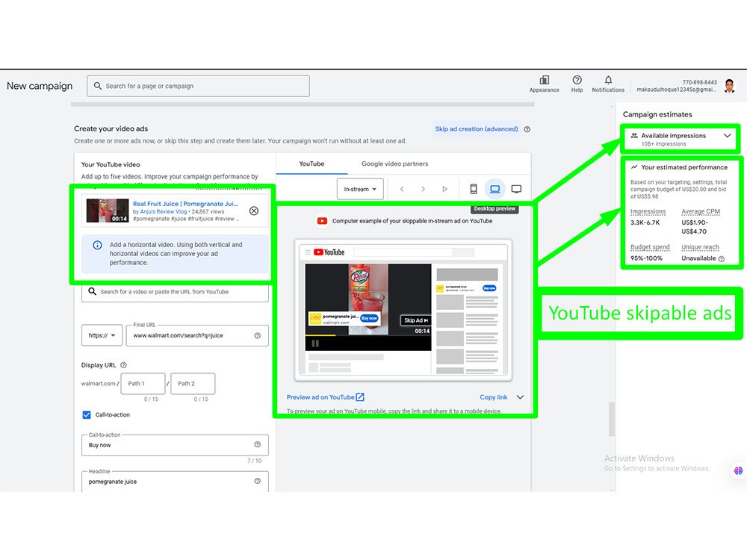
Task: Click the Call-to-action Buy now field
Action: (175, 445)
